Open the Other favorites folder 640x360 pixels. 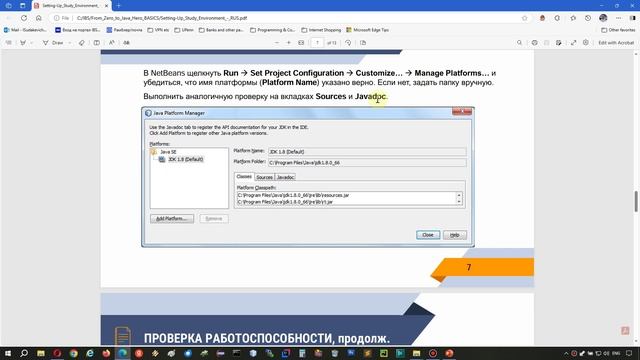[x=618, y=30]
